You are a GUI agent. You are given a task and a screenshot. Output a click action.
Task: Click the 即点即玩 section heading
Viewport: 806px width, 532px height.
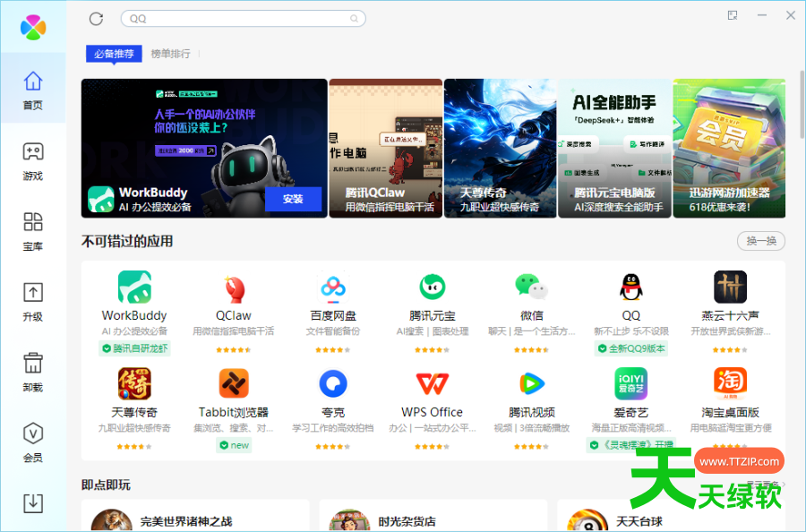(106, 485)
